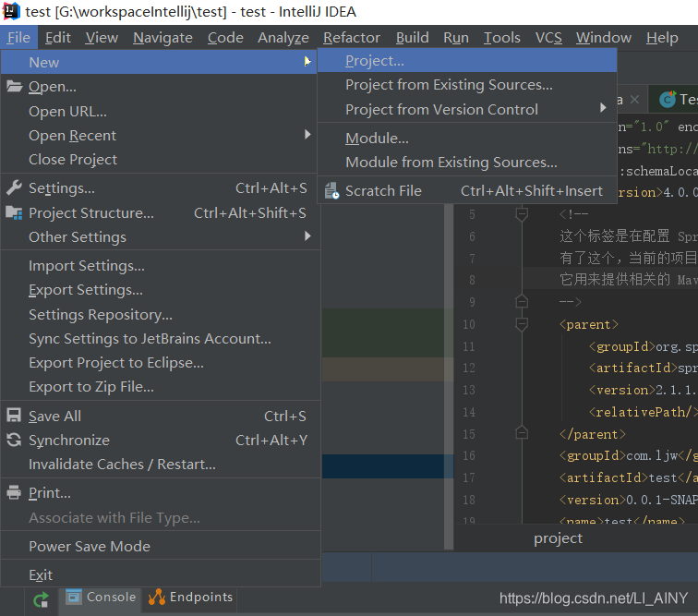Click Sync Settings to JetBrains Account...
The height and width of the screenshot is (616, 698).
pyautogui.click(x=161, y=339)
